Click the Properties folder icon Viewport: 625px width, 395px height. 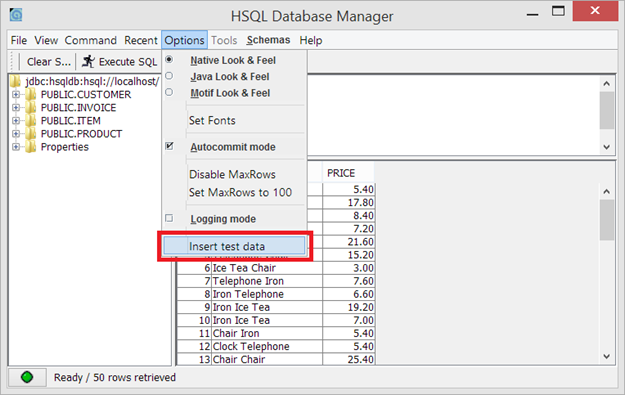31,147
